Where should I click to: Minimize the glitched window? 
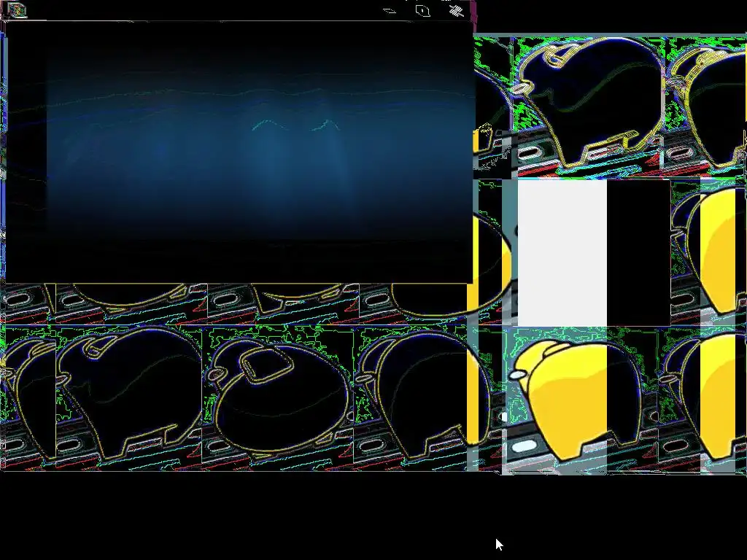coord(390,11)
